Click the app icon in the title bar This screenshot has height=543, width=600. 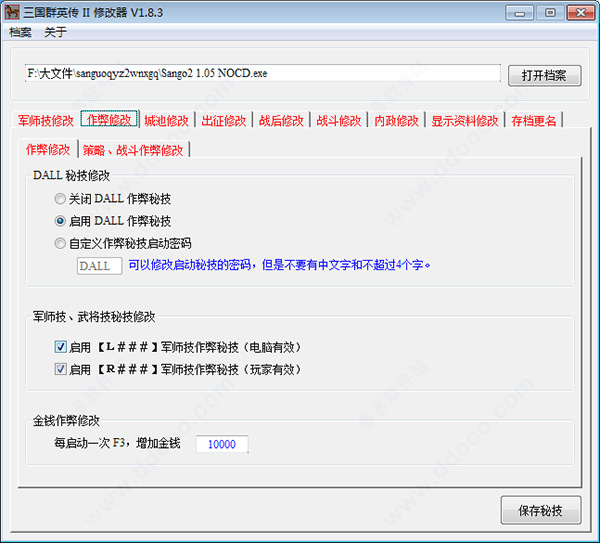point(12,12)
